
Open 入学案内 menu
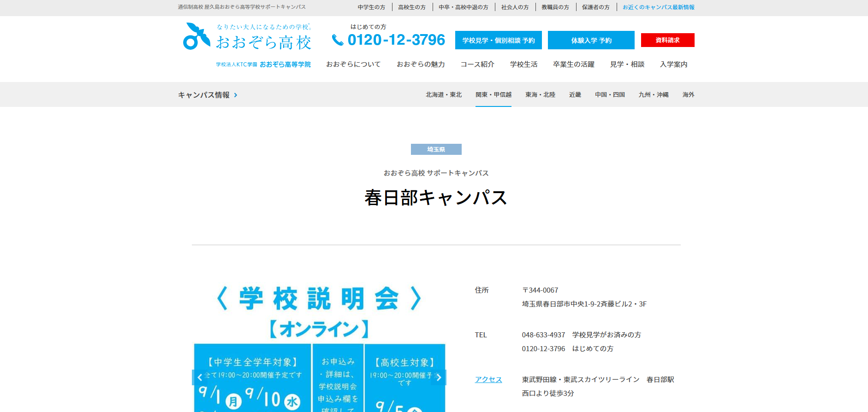click(673, 65)
